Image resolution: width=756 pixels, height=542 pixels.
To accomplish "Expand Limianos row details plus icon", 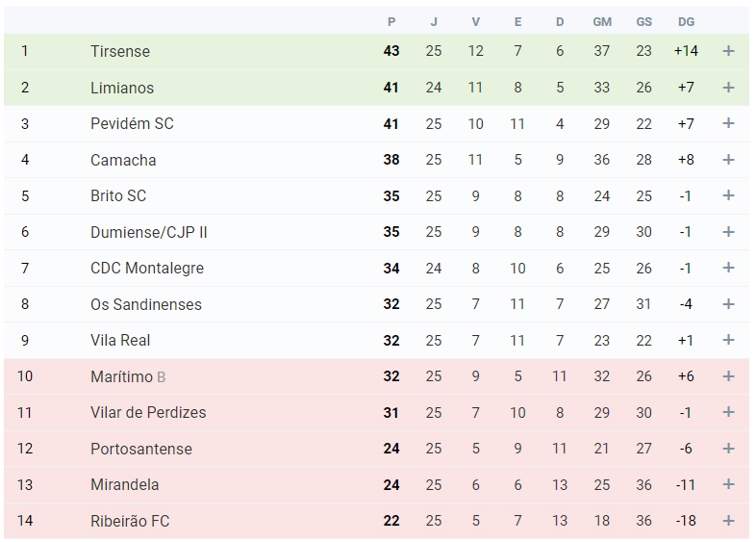I will click(x=728, y=88).
